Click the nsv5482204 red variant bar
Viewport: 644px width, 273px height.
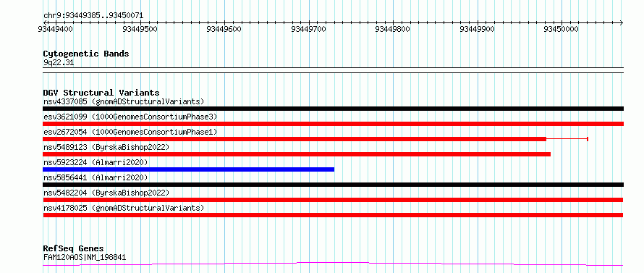click(x=333, y=200)
